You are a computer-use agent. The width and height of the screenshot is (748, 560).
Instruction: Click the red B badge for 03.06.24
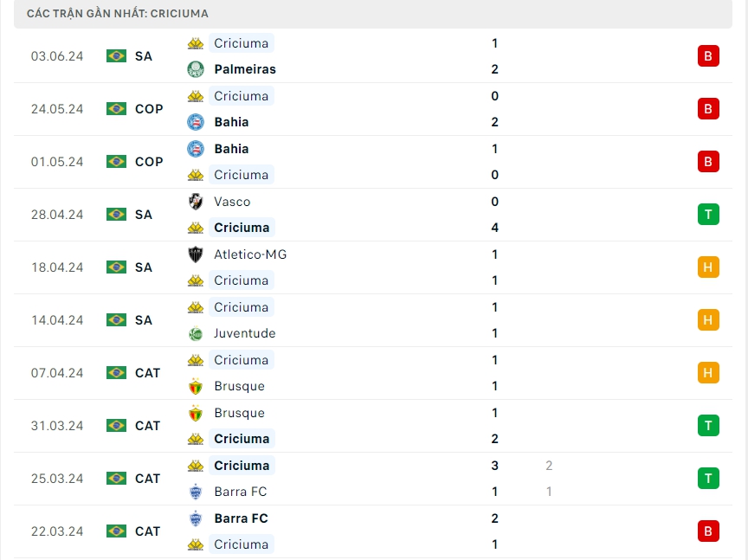(x=708, y=56)
